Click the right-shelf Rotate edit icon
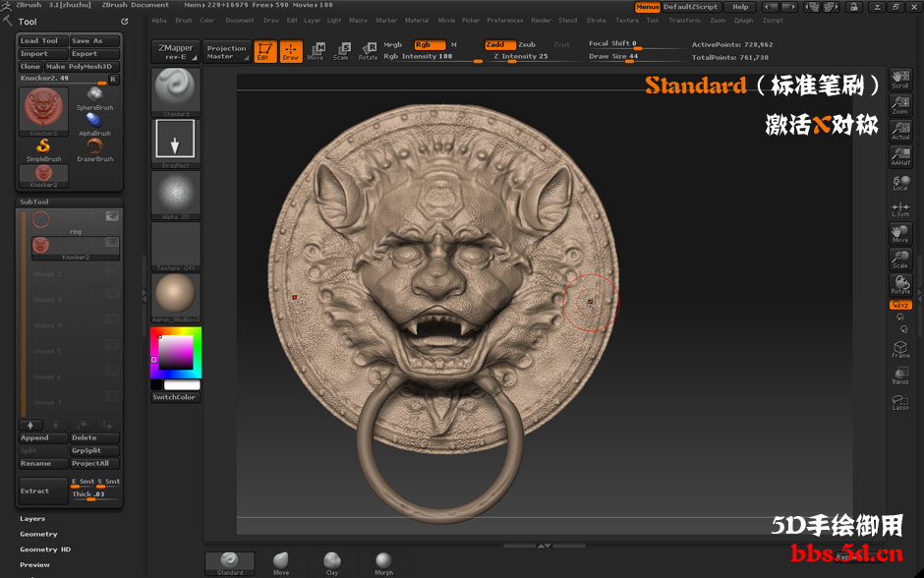Image resolution: width=924 pixels, height=578 pixels. point(900,285)
